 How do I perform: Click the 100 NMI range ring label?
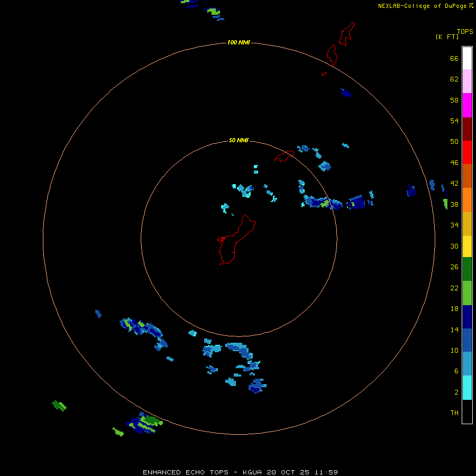[x=239, y=42]
